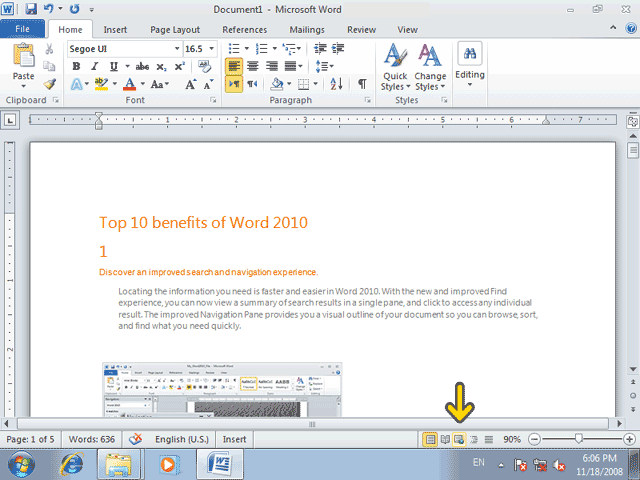This screenshot has height=480, width=640.
Task: Click the Sort A-Z icon
Action: click(x=336, y=84)
